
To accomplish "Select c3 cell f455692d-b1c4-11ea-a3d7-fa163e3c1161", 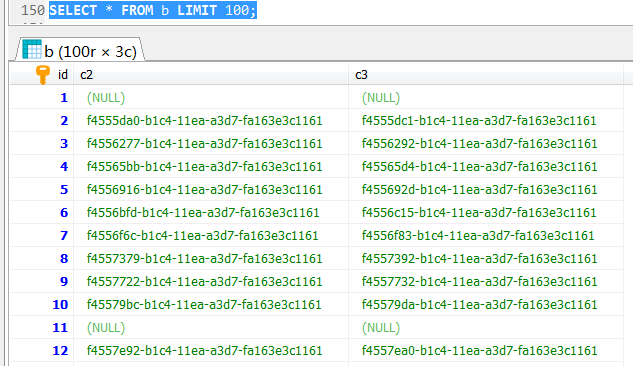I will [486, 190].
